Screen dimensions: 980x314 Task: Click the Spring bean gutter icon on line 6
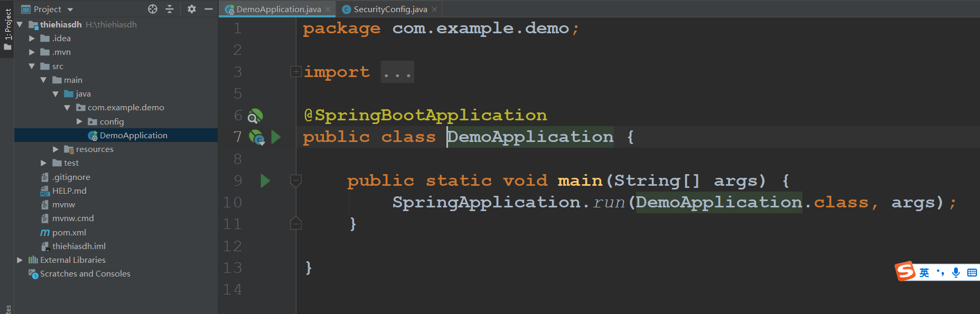pos(255,116)
